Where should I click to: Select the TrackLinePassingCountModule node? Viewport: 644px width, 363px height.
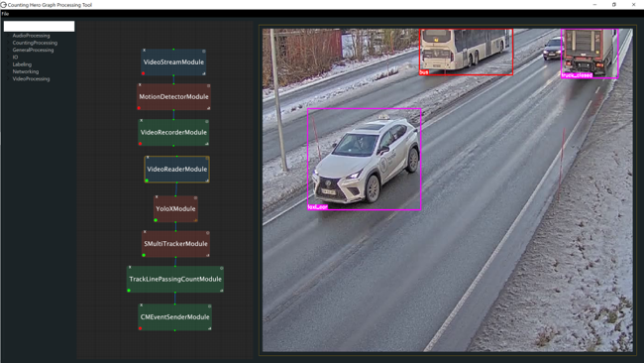175,279
